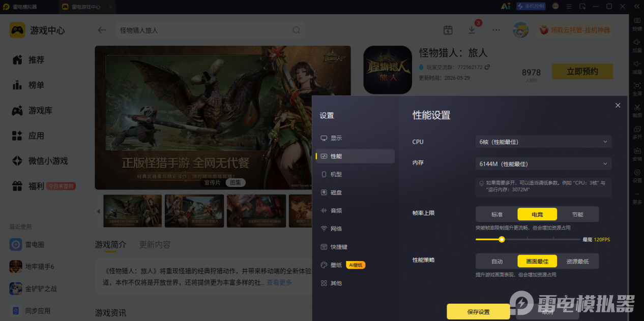Click the AI assistant icon in the title bar
Image resolution: width=644 pixels, height=321 pixels.
506,7
